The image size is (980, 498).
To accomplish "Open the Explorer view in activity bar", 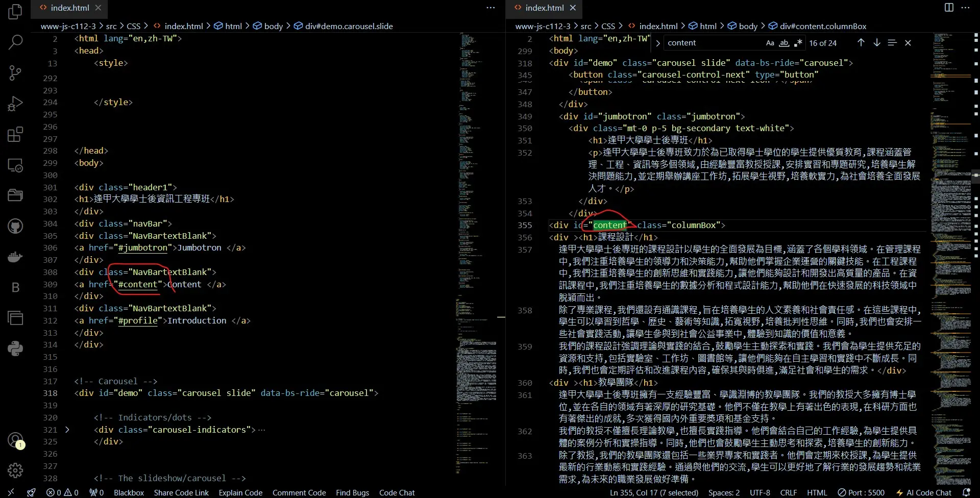I will pos(15,12).
